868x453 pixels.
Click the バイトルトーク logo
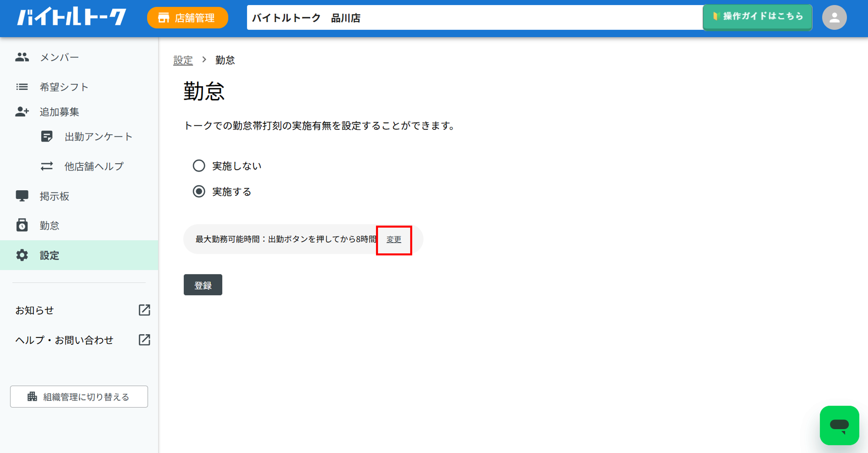tap(72, 17)
